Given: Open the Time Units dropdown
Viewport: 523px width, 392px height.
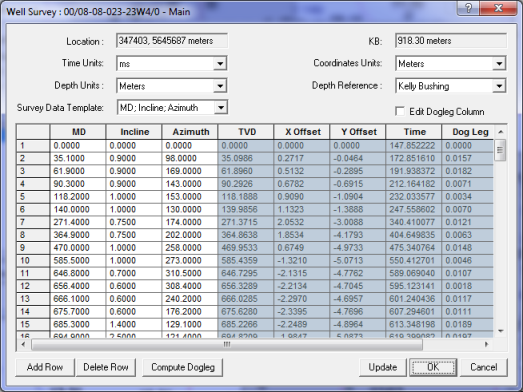Looking at the screenshot, I should point(220,63).
